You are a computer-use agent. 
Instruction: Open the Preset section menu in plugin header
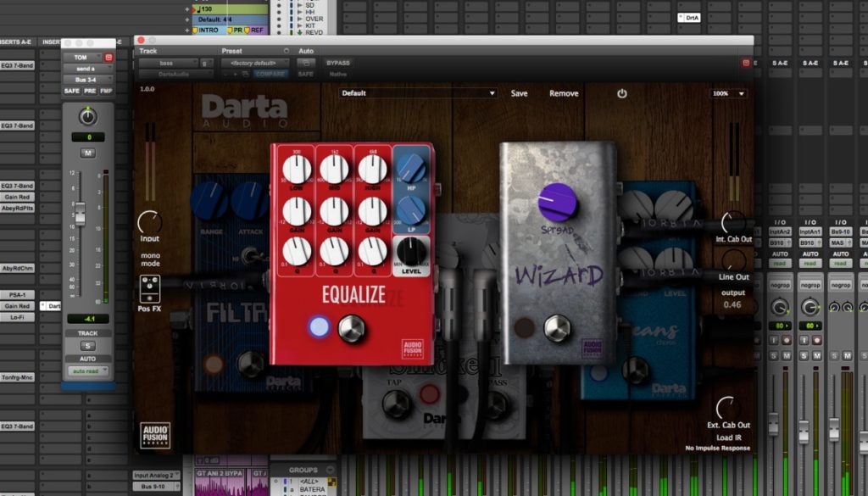pyautogui.click(x=287, y=51)
